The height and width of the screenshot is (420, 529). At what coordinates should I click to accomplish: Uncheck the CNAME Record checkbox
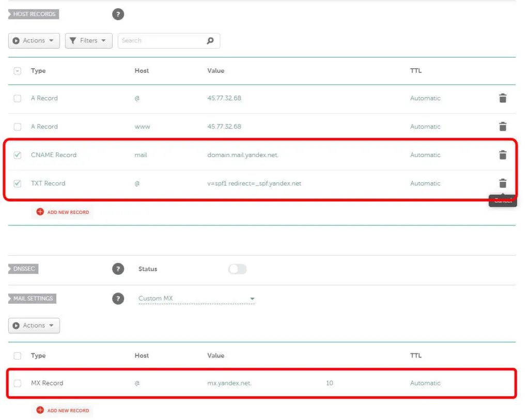pos(18,155)
